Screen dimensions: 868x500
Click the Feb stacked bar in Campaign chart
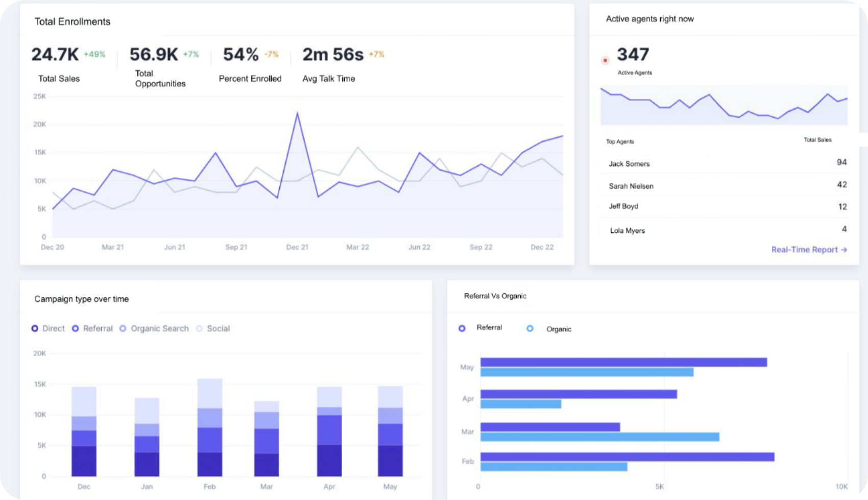(210, 427)
